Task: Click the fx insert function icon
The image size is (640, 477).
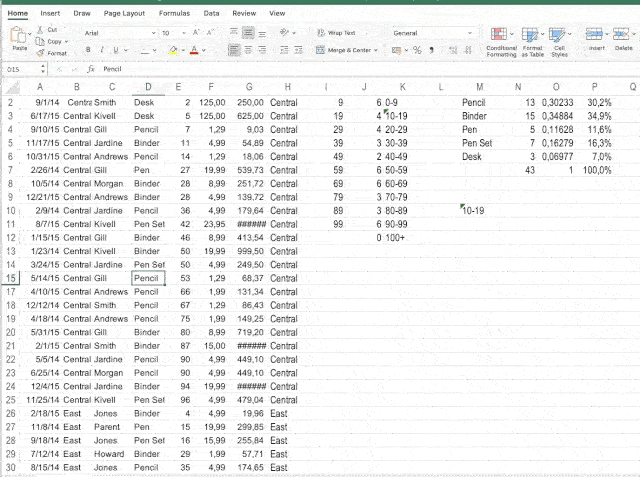Action: click(x=91, y=69)
